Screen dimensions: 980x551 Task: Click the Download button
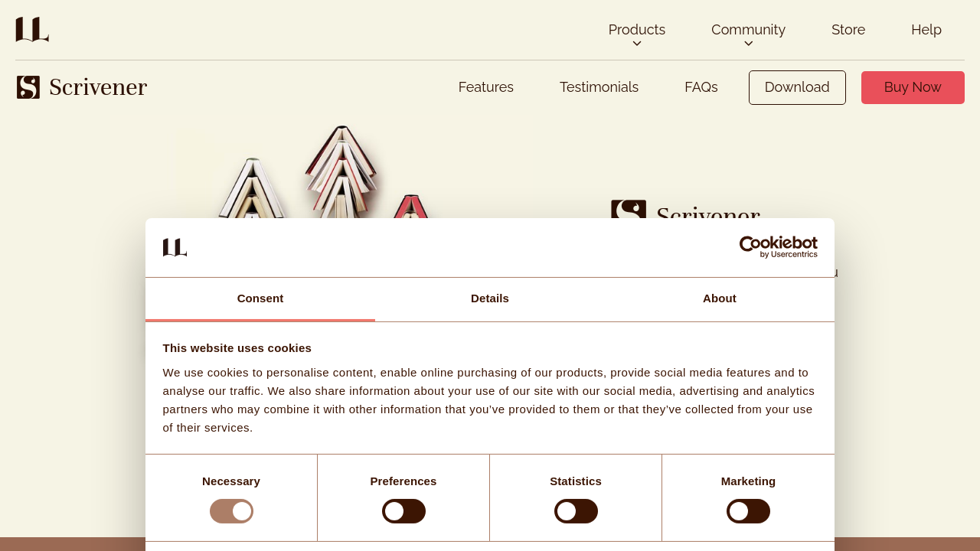[x=797, y=87]
